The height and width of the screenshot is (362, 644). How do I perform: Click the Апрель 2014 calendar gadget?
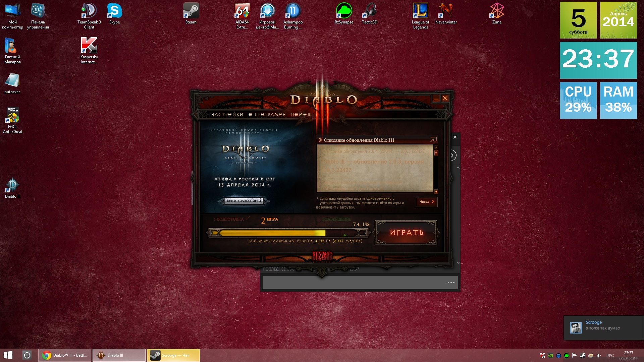(x=618, y=20)
